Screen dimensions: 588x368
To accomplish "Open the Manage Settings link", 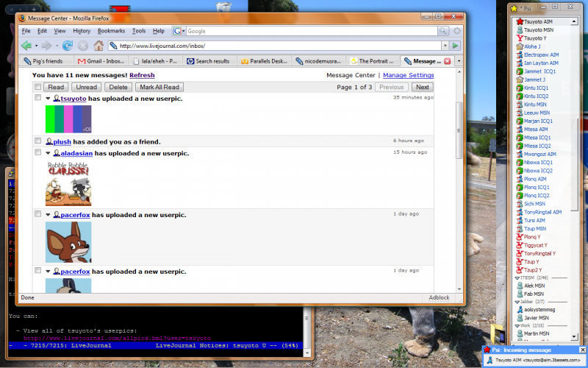I will (408, 75).
